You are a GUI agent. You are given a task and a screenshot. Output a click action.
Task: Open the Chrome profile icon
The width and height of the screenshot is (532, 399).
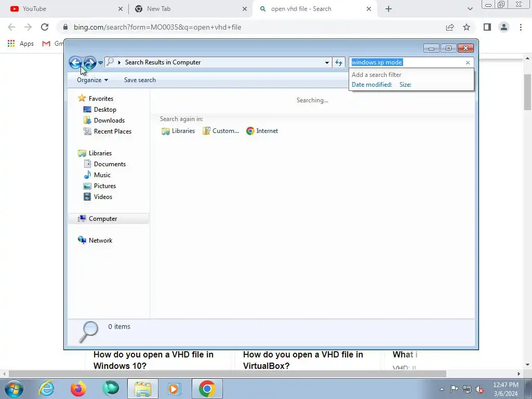point(504,27)
